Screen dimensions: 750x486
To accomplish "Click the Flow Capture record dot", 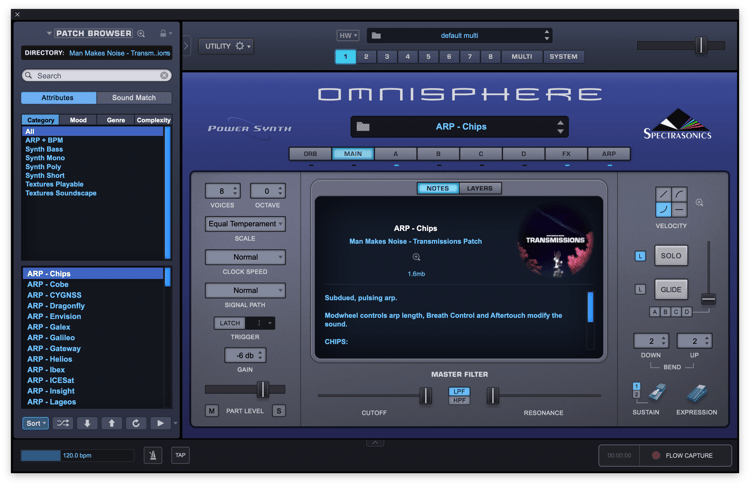I will pyautogui.click(x=656, y=455).
